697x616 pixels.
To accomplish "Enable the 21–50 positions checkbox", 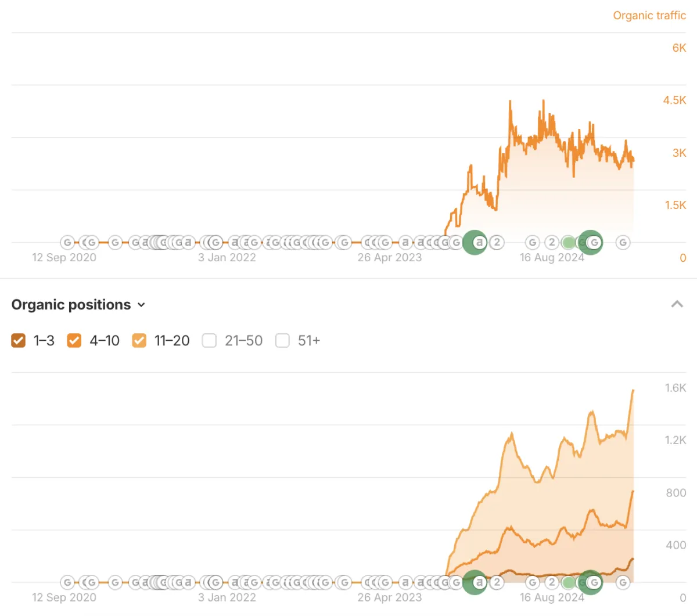I will point(209,340).
